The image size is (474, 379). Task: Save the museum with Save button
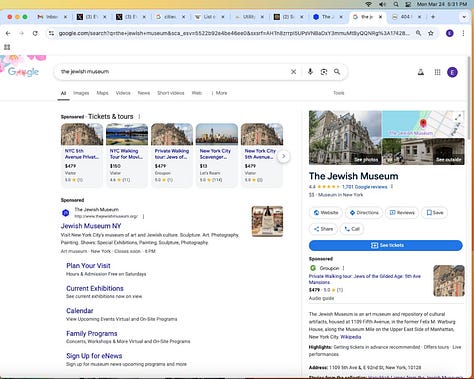[x=435, y=213]
